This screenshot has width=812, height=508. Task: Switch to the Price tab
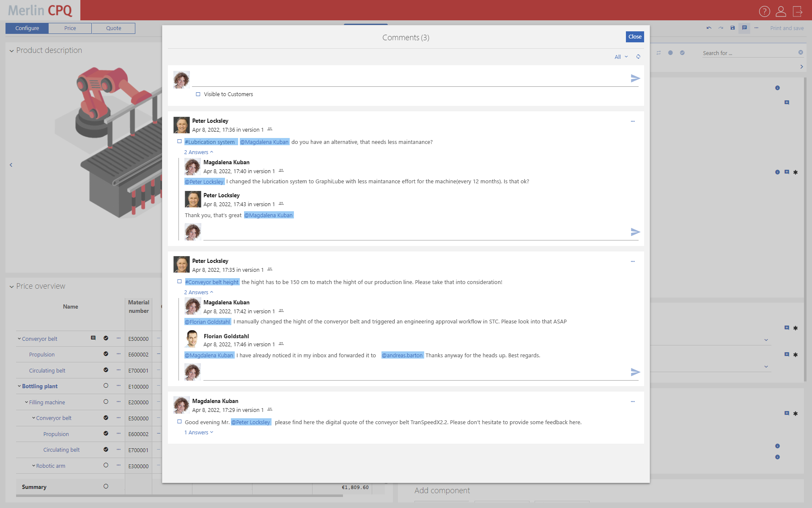[x=70, y=28]
